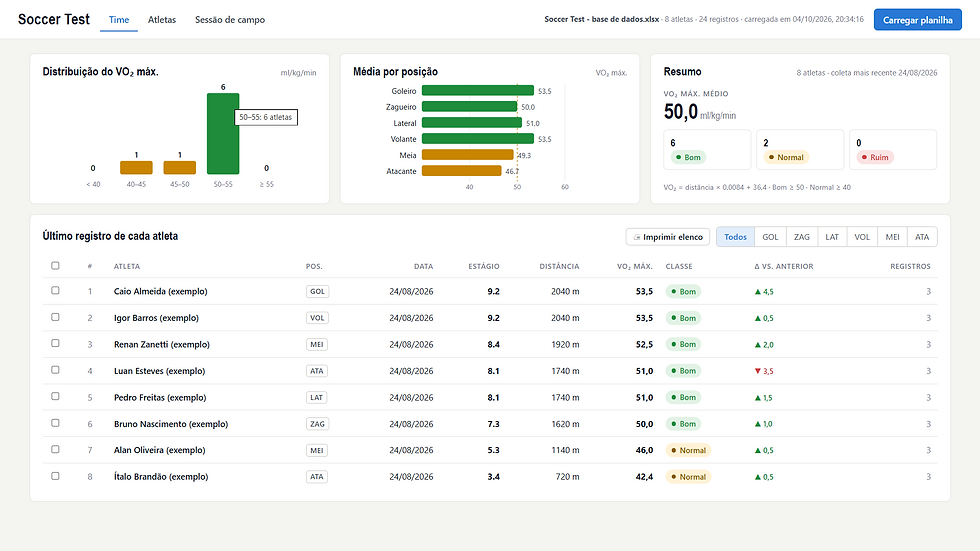The width and height of the screenshot is (980, 551).
Task: Filter the table by ZAG position
Action: (x=801, y=237)
